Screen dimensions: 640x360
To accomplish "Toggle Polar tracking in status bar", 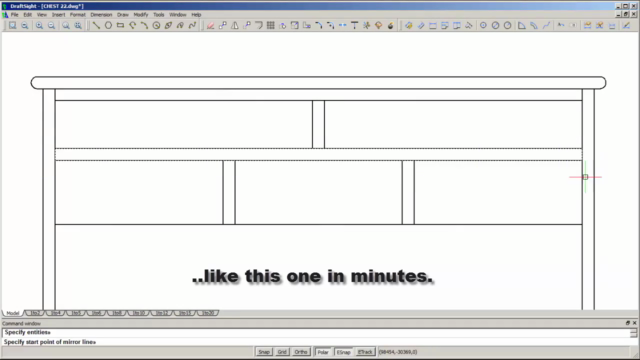I will (323, 352).
